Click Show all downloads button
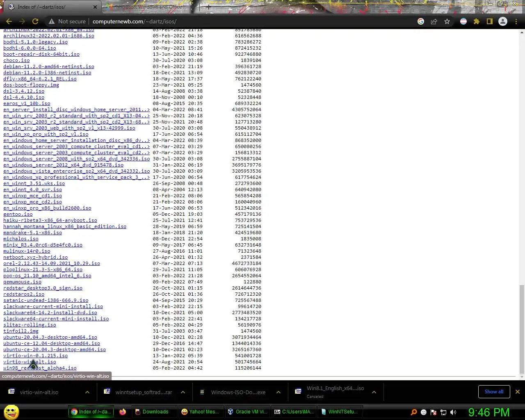 click(494, 392)
